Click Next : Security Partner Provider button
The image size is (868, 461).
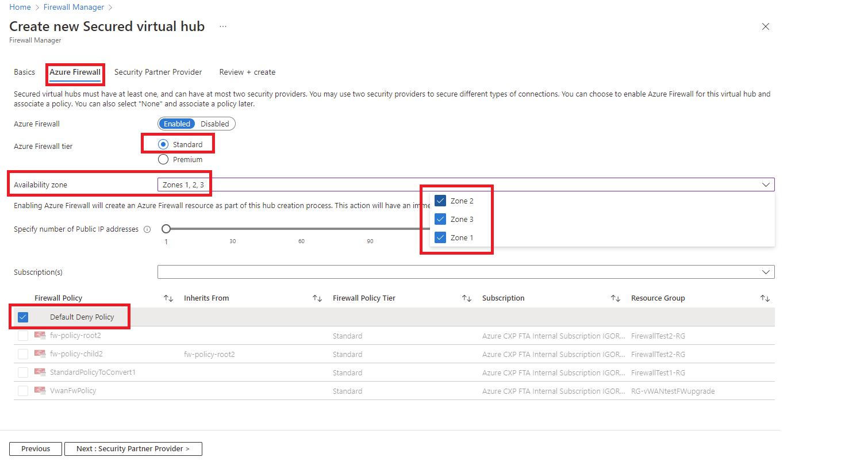coord(133,449)
